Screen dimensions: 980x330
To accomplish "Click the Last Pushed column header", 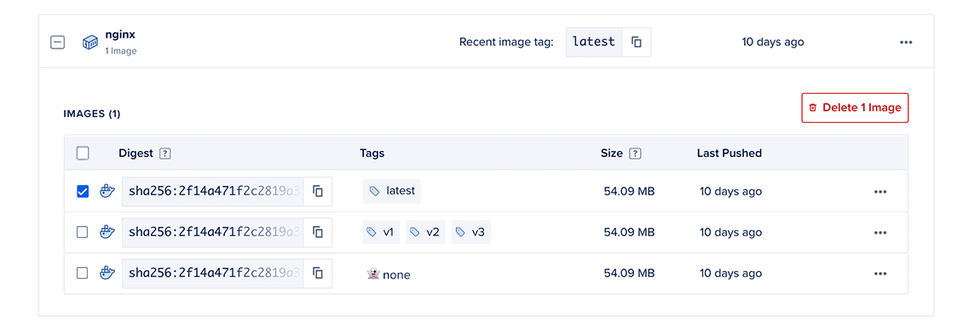I will coord(729,153).
